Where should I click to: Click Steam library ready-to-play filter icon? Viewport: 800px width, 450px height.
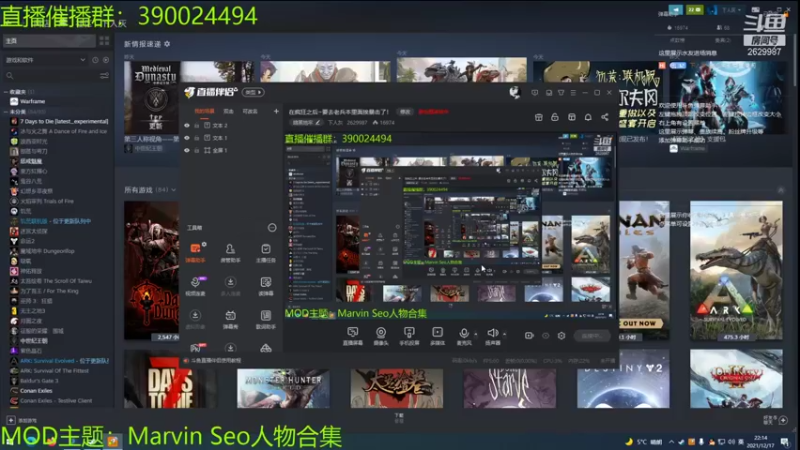point(106,60)
